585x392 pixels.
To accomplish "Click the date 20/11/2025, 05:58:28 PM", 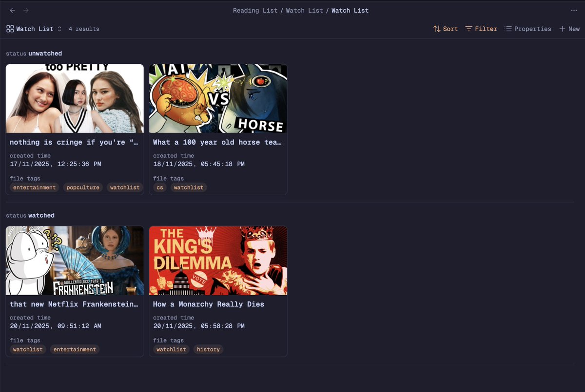I will [x=199, y=326].
